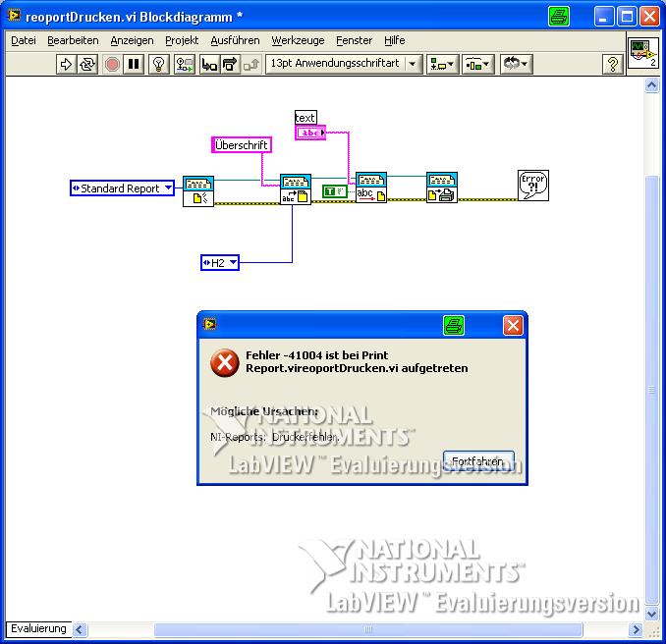This screenshot has width=666, height=644.
Task: Select the Simple Error Handler node
Action: pyautogui.click(x=533, y=186)
